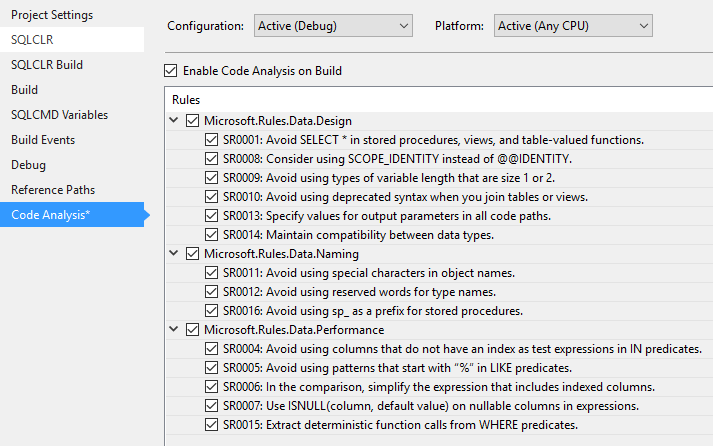Uncheck the Microsoft.Rules.Data.Naming category checkbox
Viewport: 713px width, 446px height.
pos(193,254)
